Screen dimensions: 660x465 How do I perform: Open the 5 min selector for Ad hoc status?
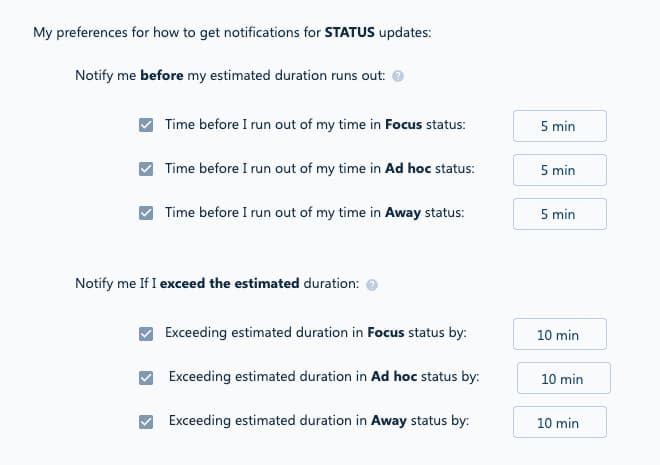pyautogui.click(x=560, y=170)
